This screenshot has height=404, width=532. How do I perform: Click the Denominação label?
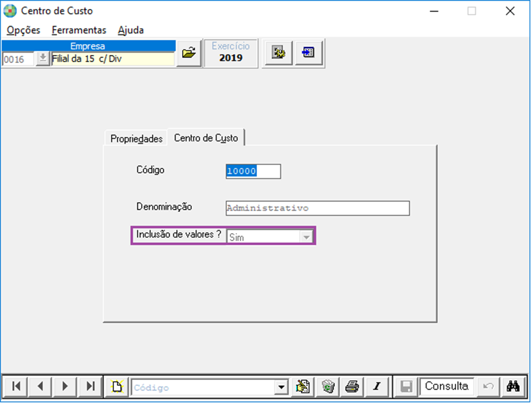pos(164,207)
